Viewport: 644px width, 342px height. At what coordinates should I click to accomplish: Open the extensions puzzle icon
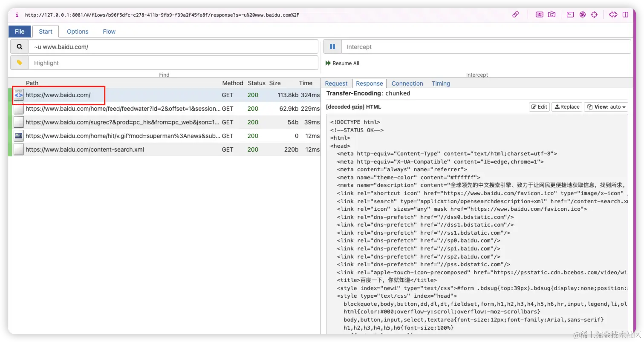[x=613, y=14]
